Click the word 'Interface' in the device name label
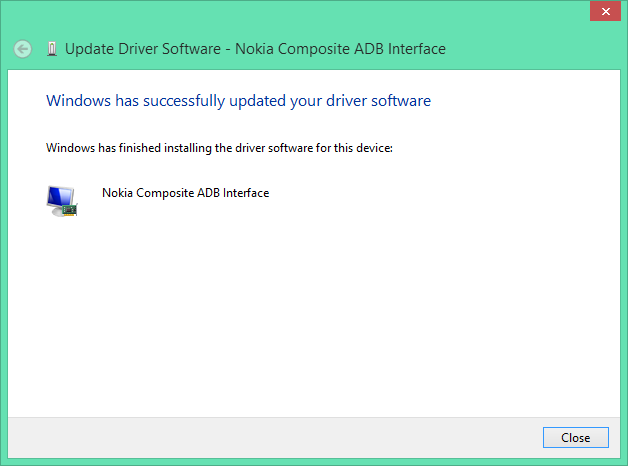This screenshot has width=628, height=466. click(246, 193)
